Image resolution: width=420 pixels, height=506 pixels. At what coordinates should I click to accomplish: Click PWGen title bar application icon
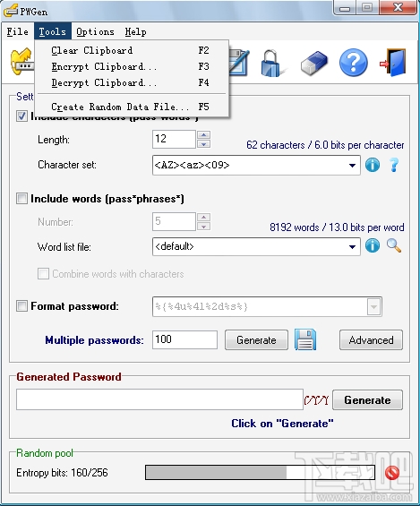tap(11, 11)
